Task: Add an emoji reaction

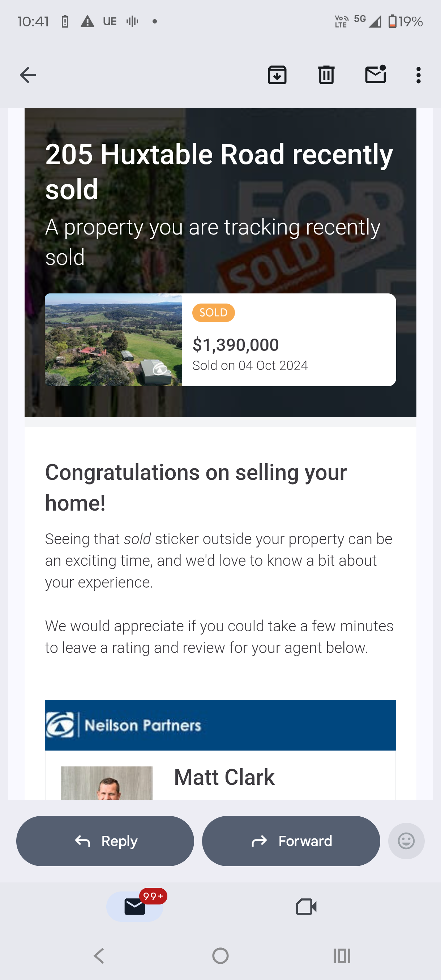Action: (406, 841)
